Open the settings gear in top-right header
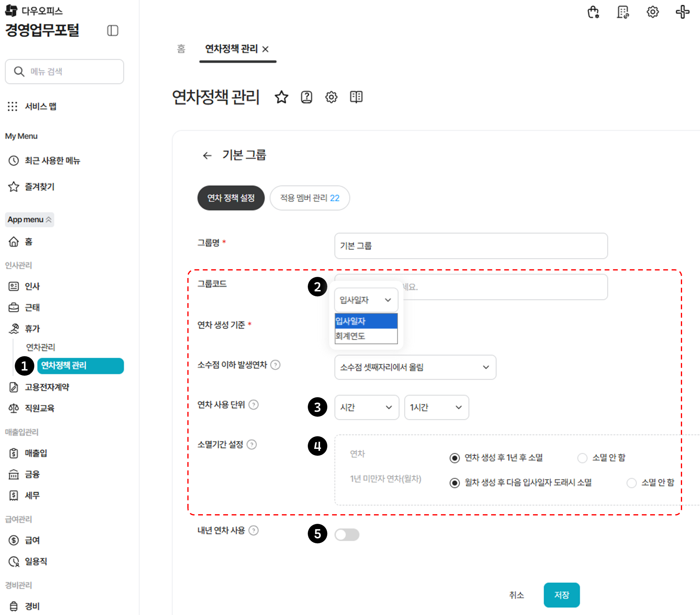This screenshot has width=700, height=615. pos(652,12)
